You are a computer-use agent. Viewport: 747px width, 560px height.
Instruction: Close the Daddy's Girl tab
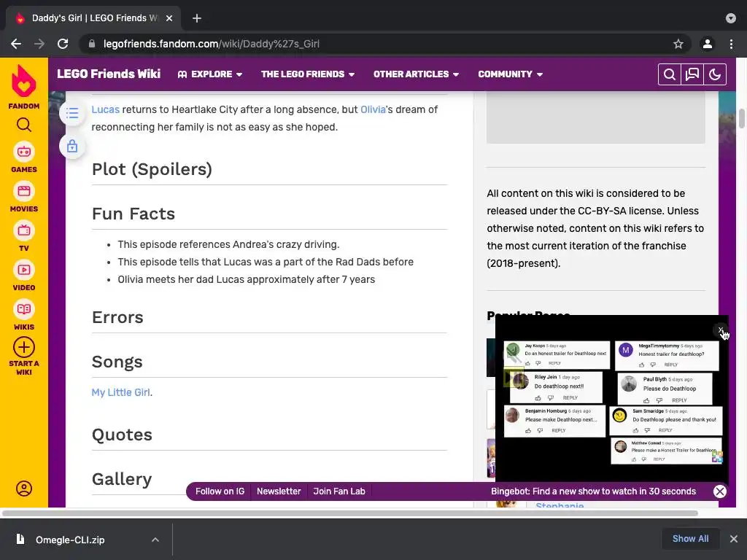coord(169,18)
